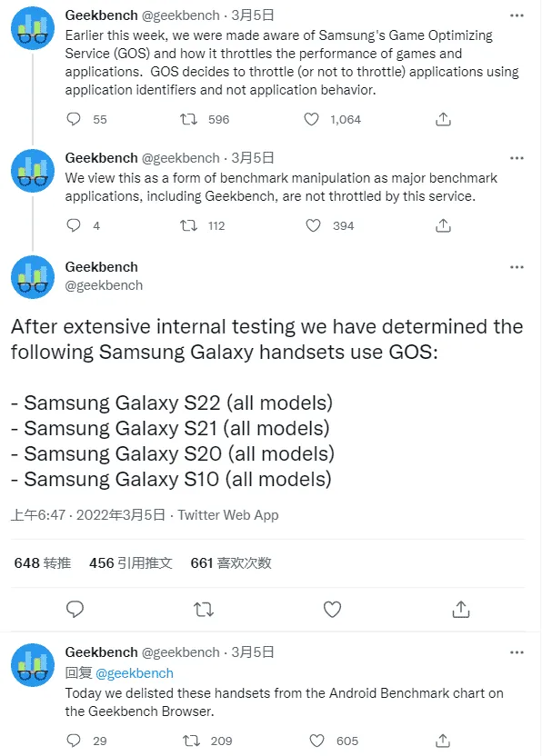Share the first tweet

coord(443,119)
